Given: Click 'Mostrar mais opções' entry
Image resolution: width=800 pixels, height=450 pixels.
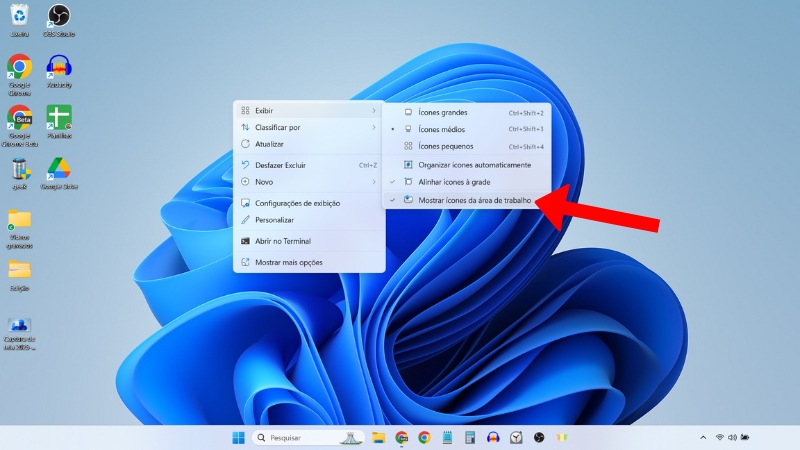Looking at the screenshot, I should point(288,262).
